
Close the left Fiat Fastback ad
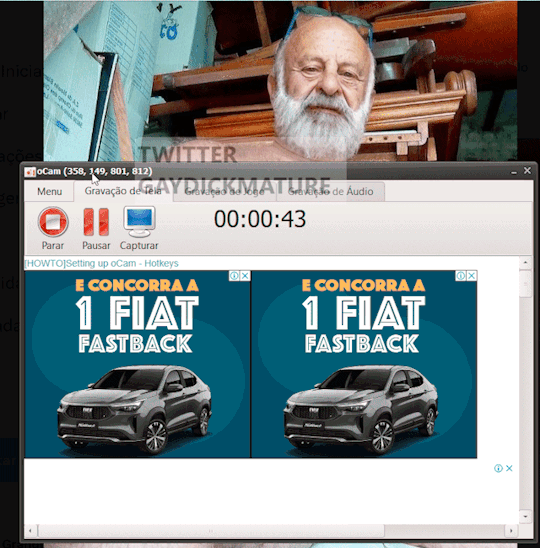[245, 276]
